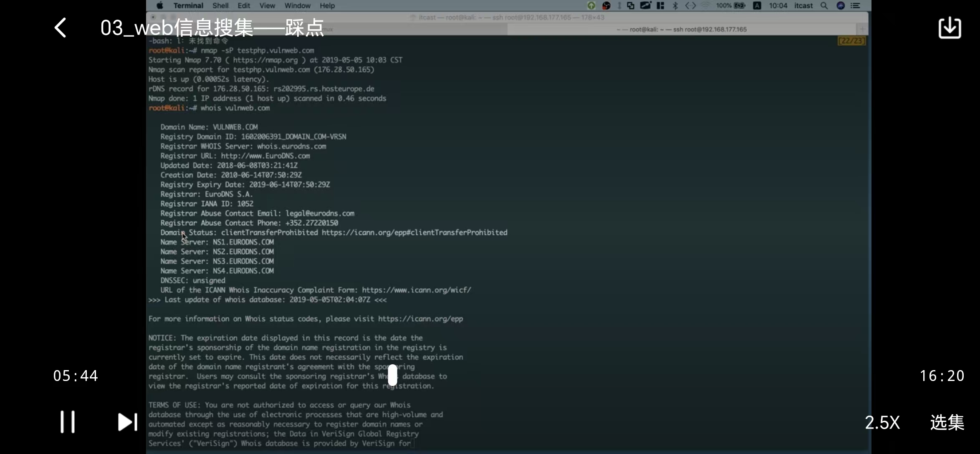Screen dimensions: 980x454
Task: Click the Registrar URL http://www.EuroDNS.com
Action: pyautogui.click(x=265, y=156)
